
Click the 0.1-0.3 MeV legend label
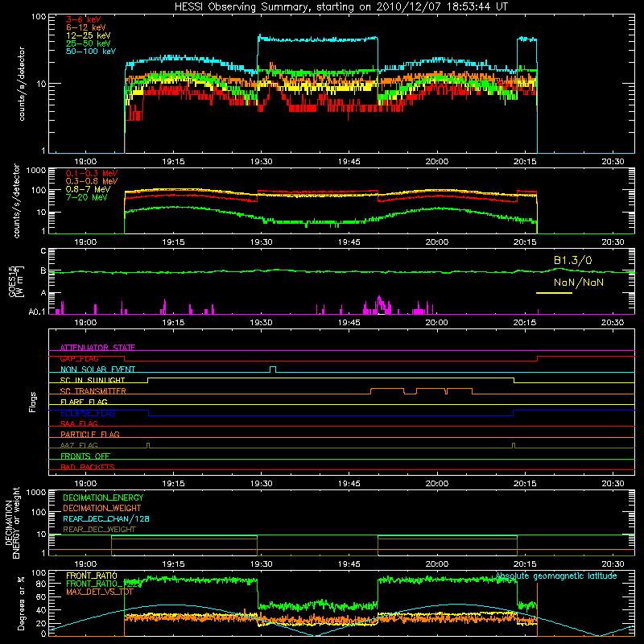click(92, 173)
